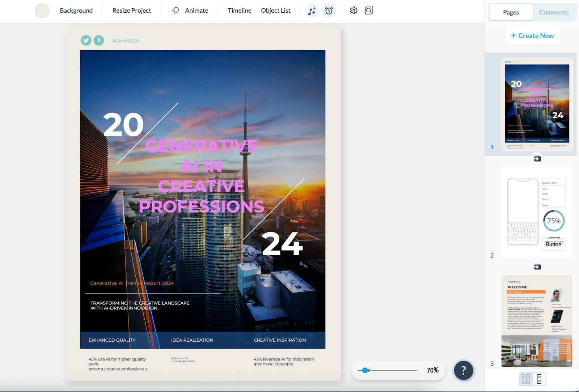Click the Create New button
The image size is (579, 392).
tap(532, 35)
